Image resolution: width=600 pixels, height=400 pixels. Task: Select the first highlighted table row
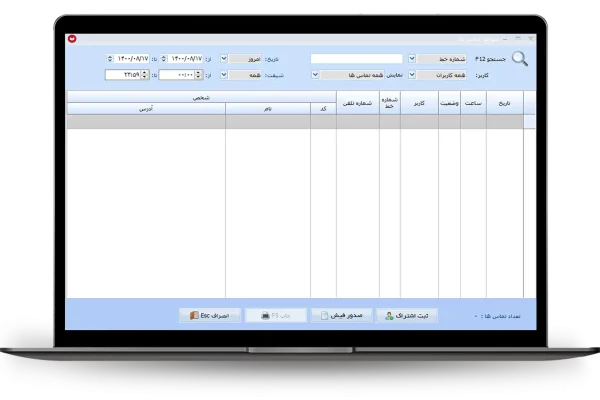[300, 122]
